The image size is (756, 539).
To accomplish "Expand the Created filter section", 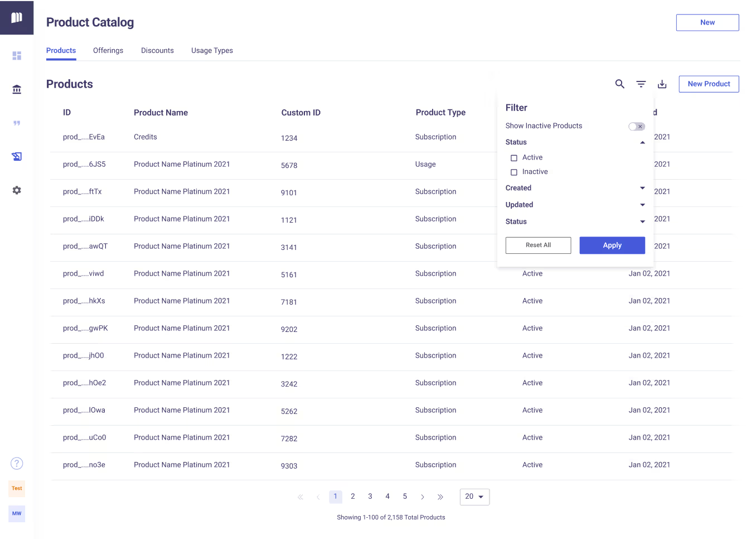I will [x=642, y=188].
